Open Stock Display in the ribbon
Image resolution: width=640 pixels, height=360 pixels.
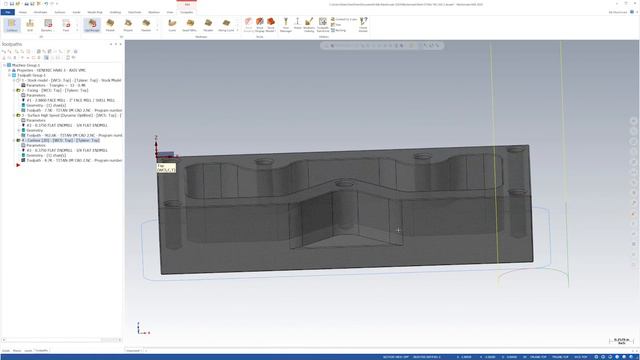(260, 25)
